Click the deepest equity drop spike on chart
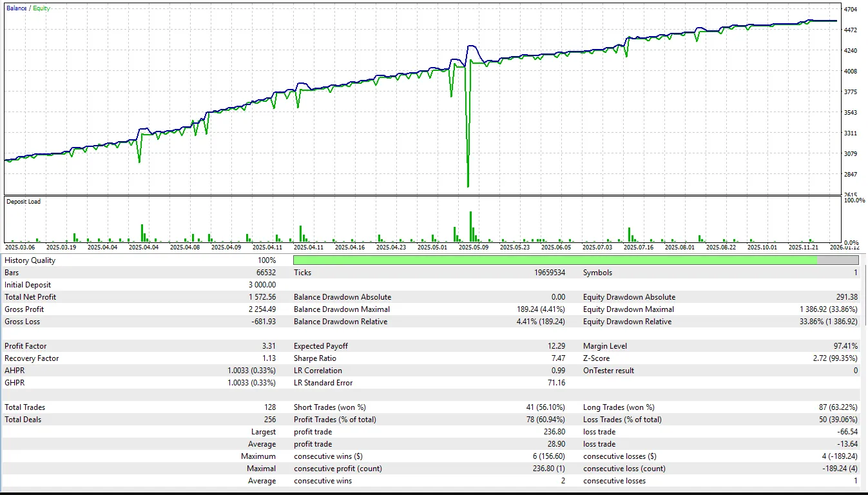This screenshot has width=868, height=495. [468, 184]
